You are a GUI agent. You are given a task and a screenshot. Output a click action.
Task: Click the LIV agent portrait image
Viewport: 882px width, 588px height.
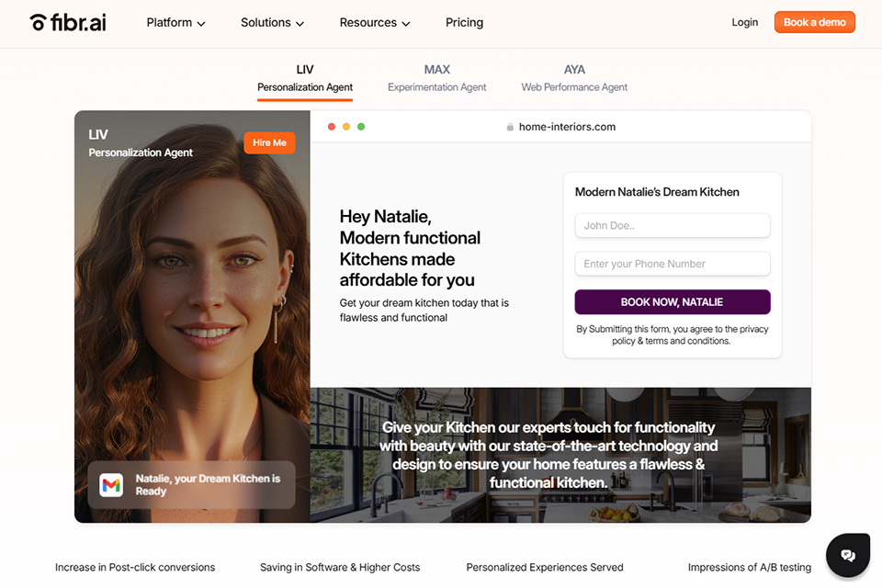coord(192,317)
